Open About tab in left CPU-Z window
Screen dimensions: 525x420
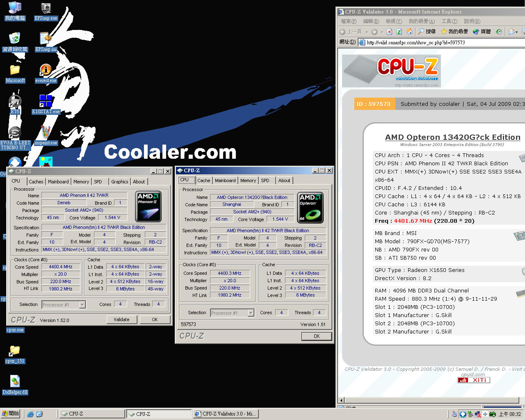pyautogui.click(x=139, y=182)
